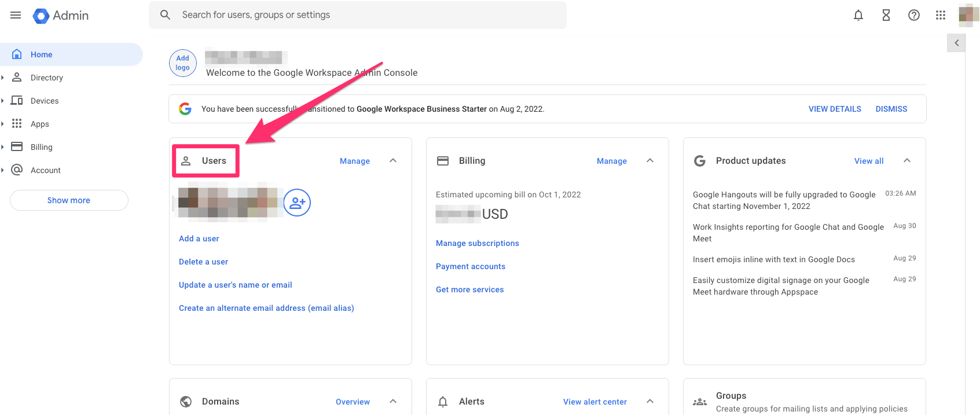Expand the Billing sidebar section
The width and height of the screenshot is (980, 415).
[3, 147]
